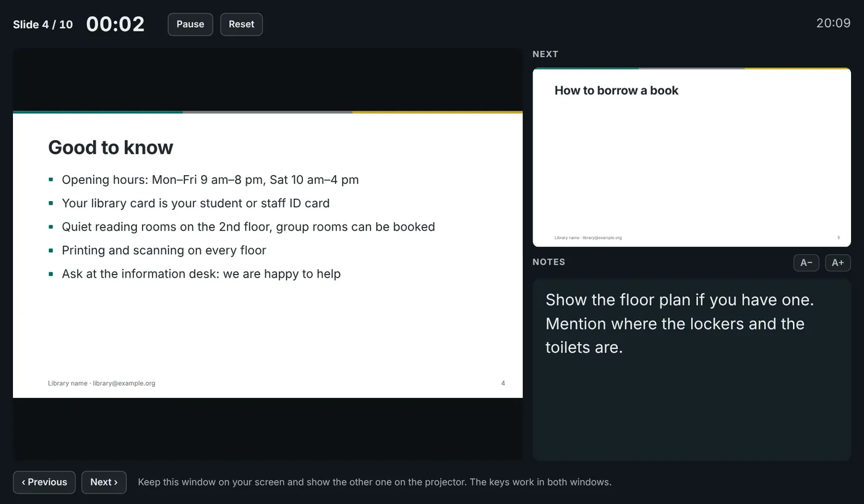
Task: Click the 'How to borrow a book' heading
Action: [x=616, y=91]
